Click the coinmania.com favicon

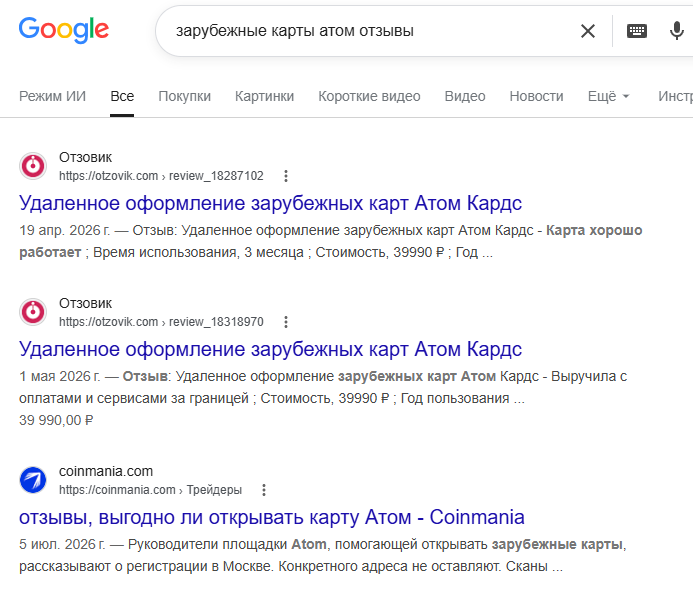[x=33, y=480]
